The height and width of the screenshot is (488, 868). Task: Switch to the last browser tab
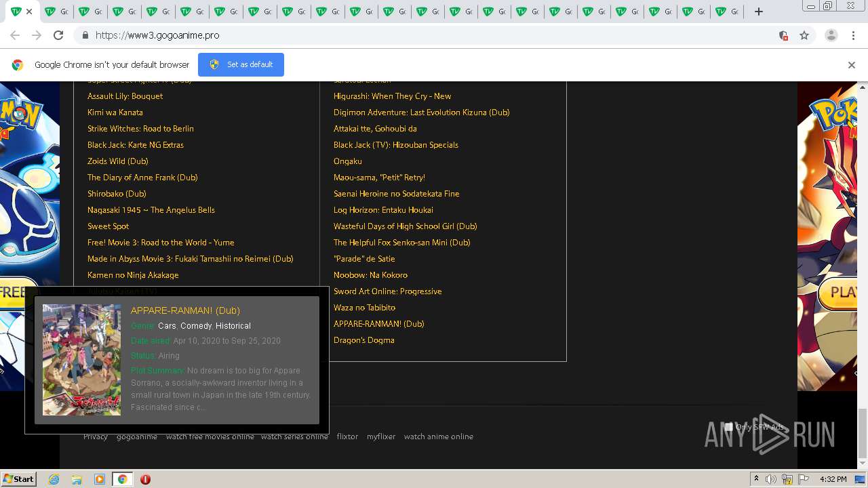[728, 12]
